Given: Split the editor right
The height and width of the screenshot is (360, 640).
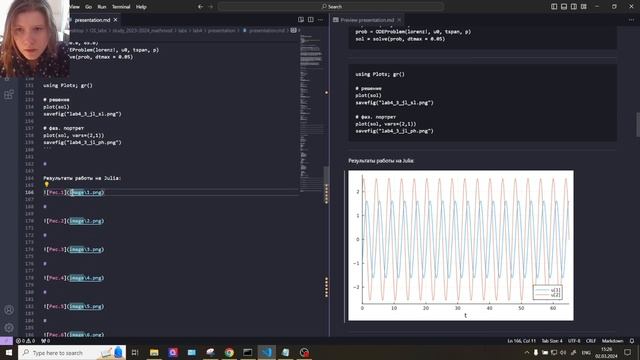Looking at the screenshot, I should [311, 20].
